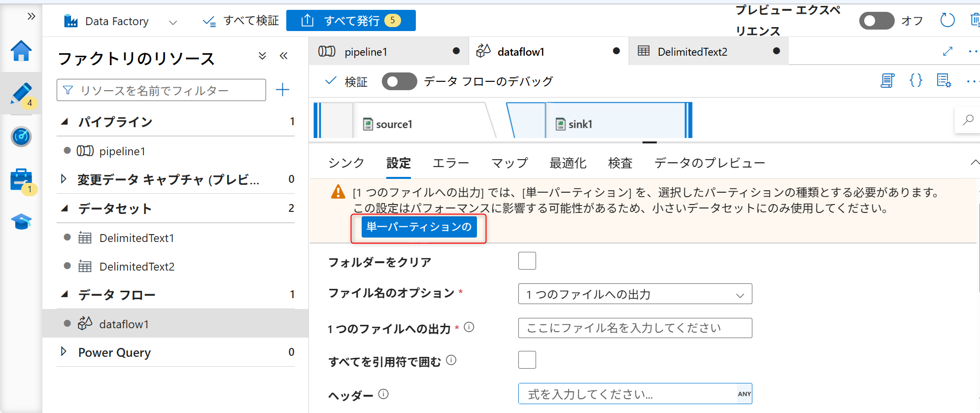Screen dimensions: 980x413
Task: Open the Monitor gauge hub
Action: coord(21,137)
